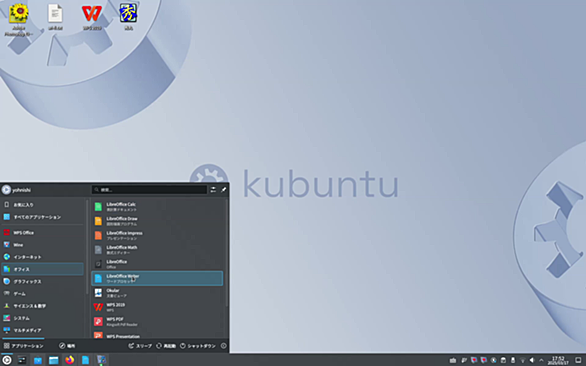Open the power options extra menu button
Image resolution: width=586 pixels, height=366 pixels.
point(223,346)
